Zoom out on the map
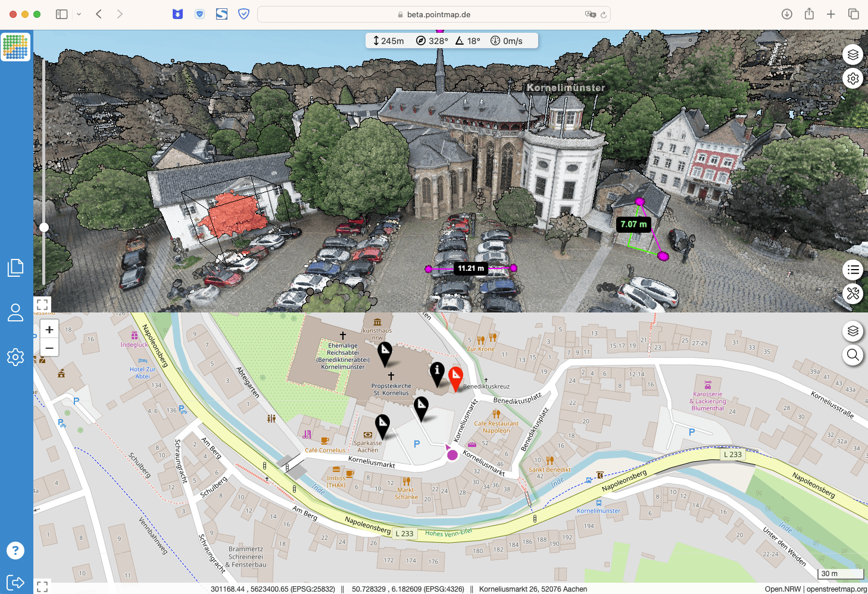868x594 pixels. coord(49,348)
